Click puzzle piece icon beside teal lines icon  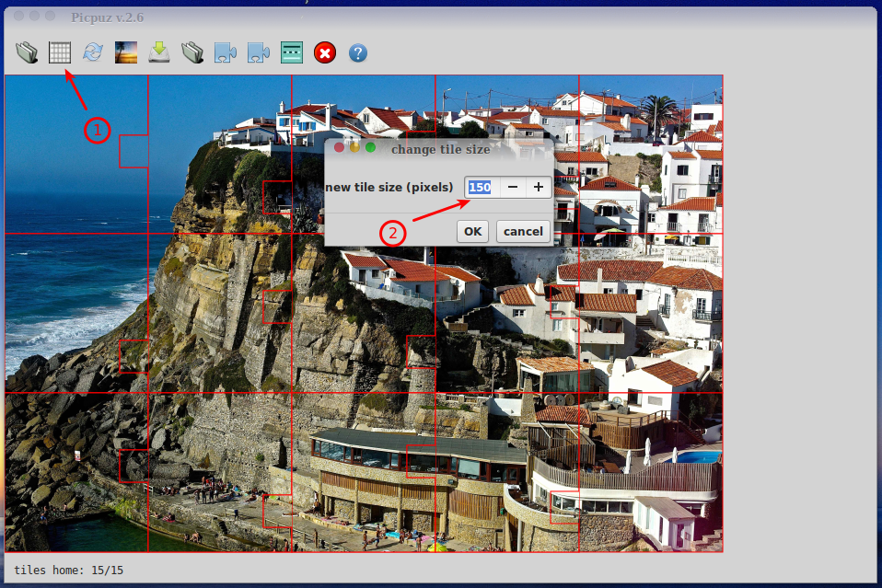[259, 52]
